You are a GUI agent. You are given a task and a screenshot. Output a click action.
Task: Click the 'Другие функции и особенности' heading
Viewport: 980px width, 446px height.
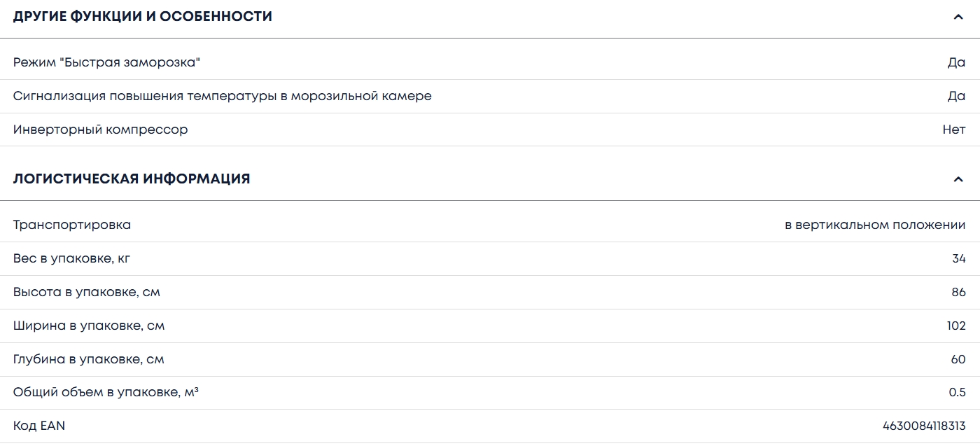pyautogui.click(x=143, y=17)
